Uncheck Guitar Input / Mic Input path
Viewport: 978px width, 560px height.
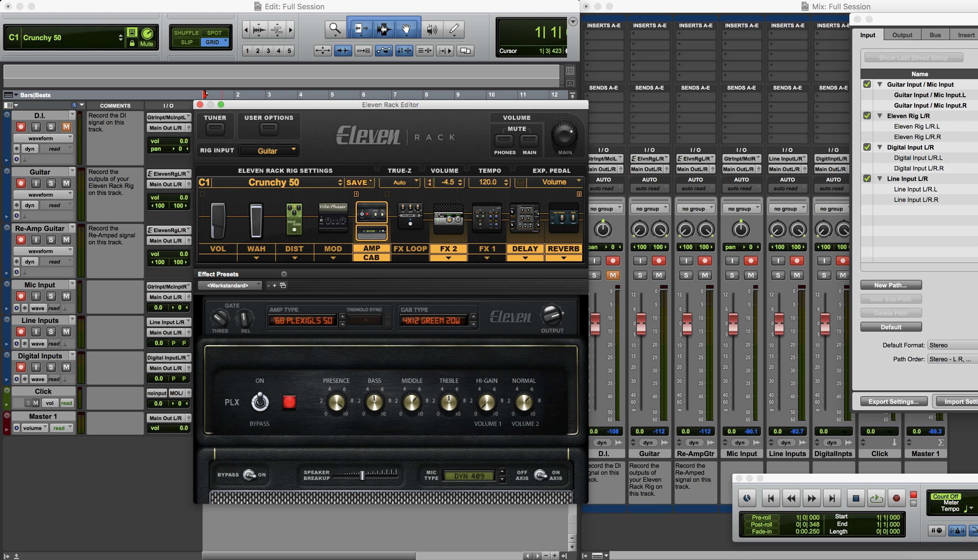[x=867, y=84]
